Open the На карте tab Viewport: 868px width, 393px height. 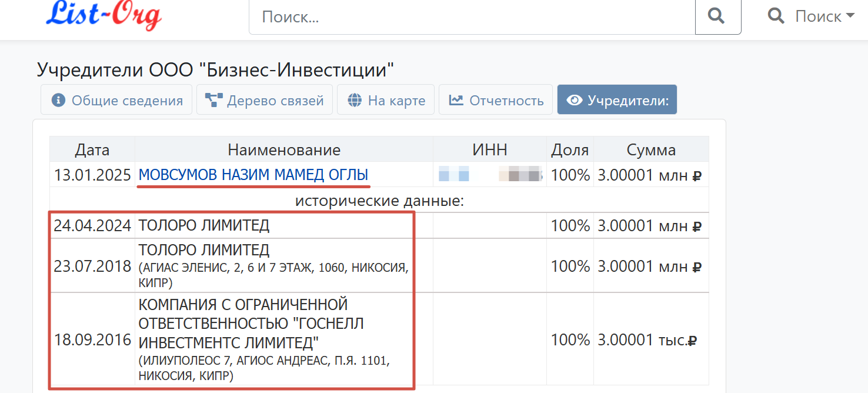[386, 100]
